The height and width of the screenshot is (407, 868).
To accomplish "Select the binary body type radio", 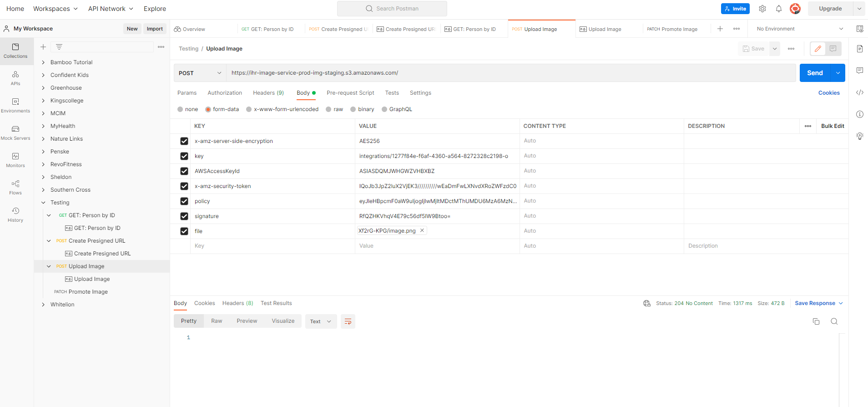I will (353, 109).
